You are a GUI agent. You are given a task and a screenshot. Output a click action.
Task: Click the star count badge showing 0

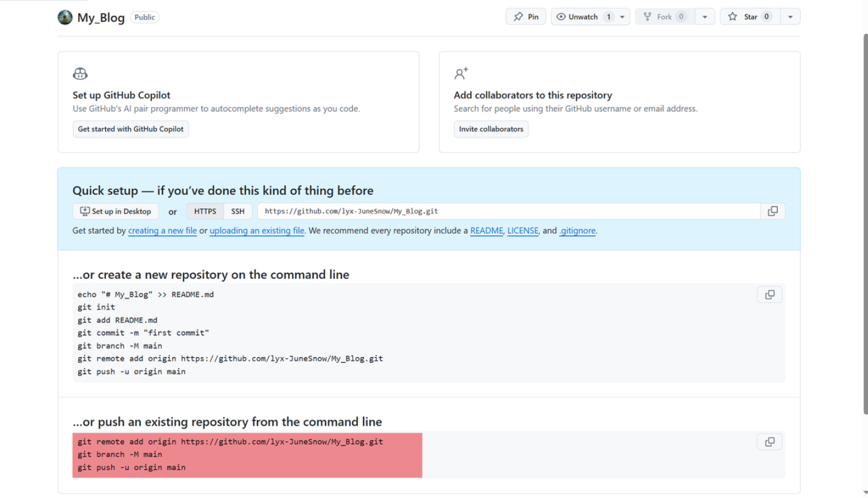click(x=766, y=17)
